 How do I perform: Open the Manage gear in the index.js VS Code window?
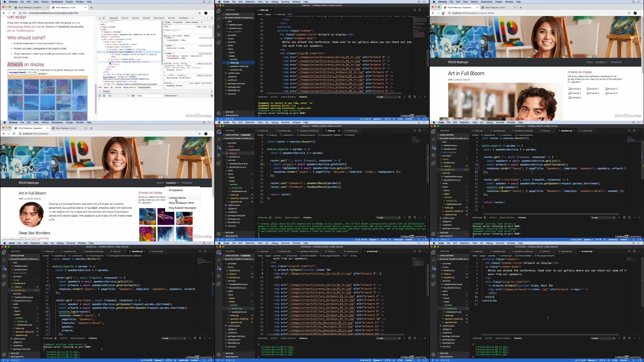point(219,234)
